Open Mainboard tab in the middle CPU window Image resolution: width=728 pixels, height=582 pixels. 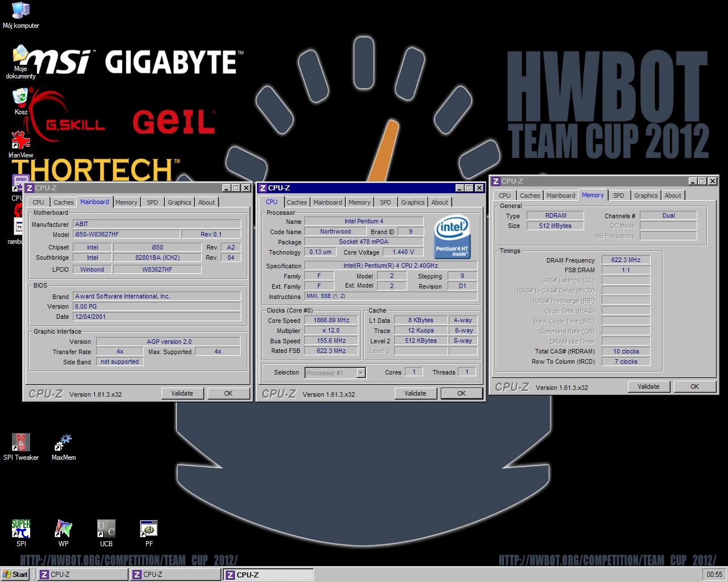[328, 202]
